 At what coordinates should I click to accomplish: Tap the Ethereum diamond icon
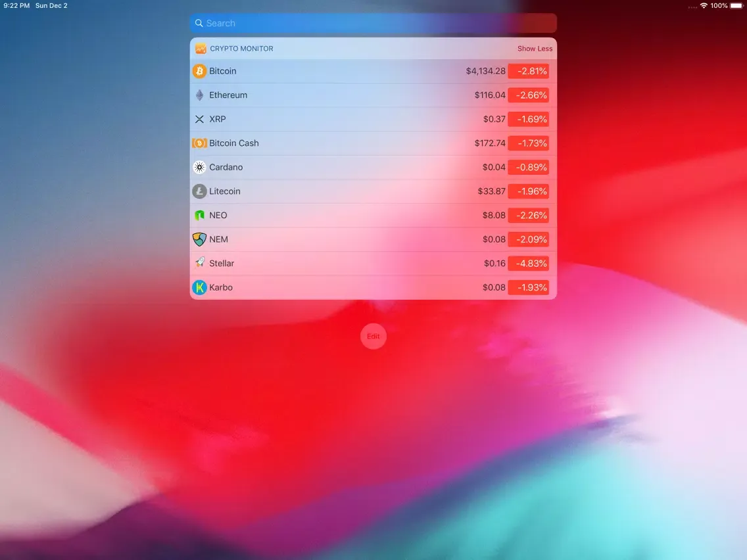(199, 95)
